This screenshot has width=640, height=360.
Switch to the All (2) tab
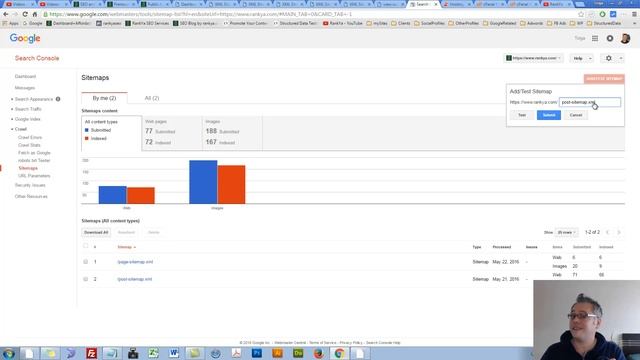pos(152,98)
